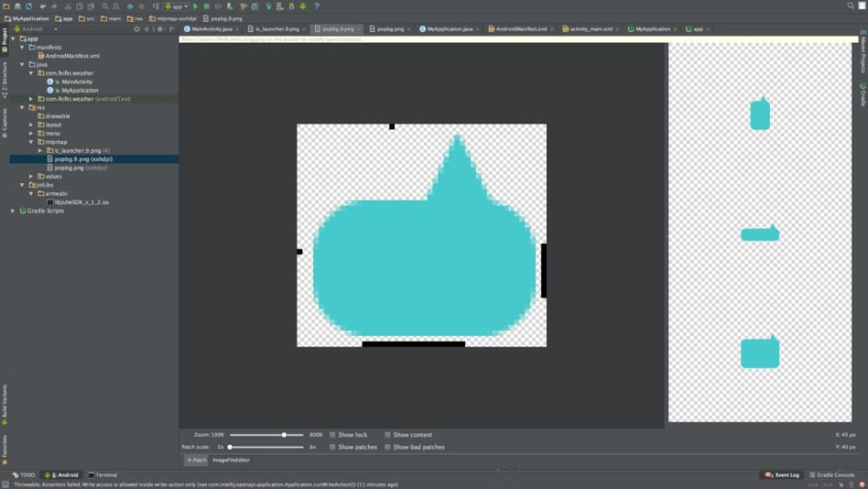Open the Project Structure icon
Viewport: 868px width, 489px height.
point(255,6)
